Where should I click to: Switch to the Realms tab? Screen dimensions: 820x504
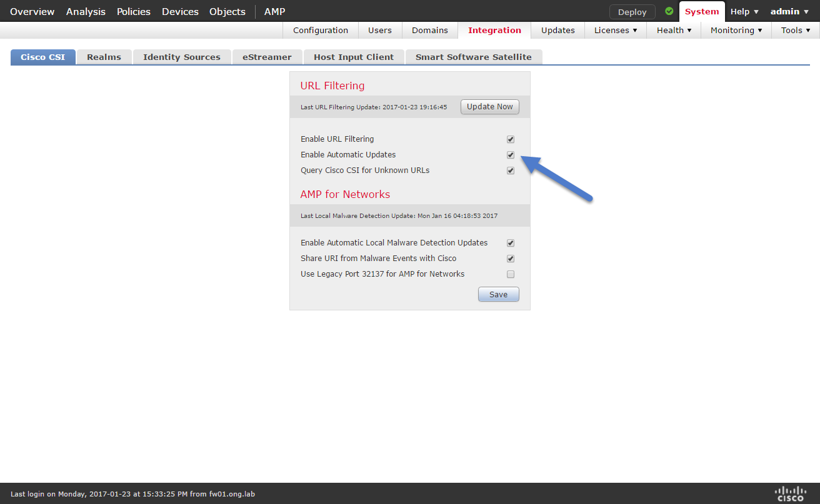tap(104, 57)
